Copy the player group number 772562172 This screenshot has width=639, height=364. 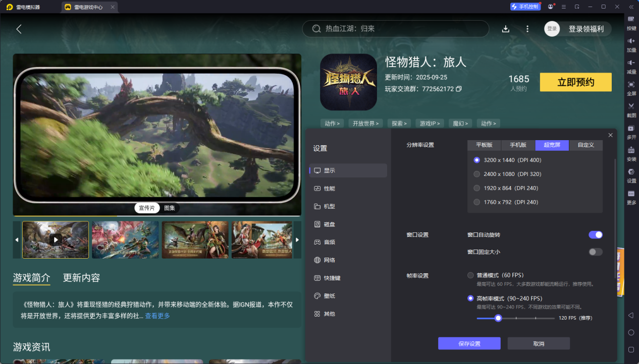(x=458, y=89)
